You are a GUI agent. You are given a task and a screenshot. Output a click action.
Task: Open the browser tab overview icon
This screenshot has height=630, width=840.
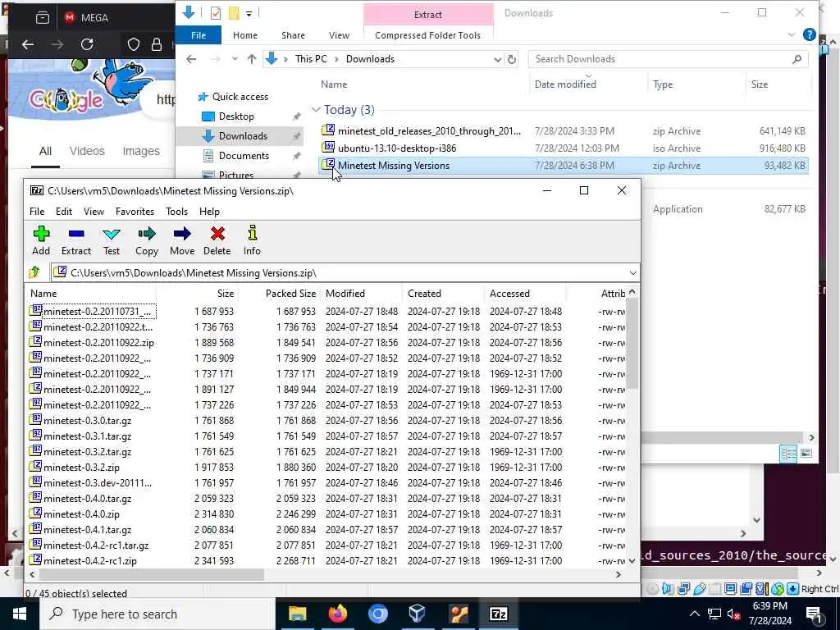(x=43, y=18)
